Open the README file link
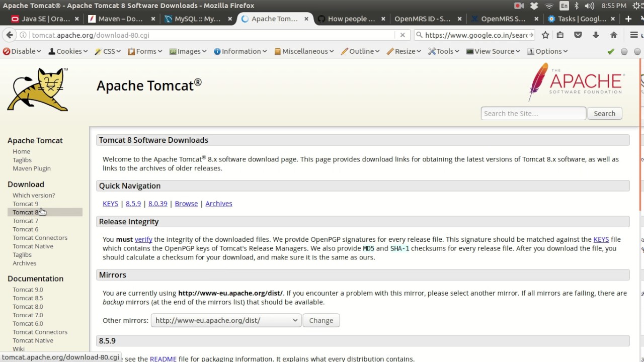Screen dimensions: 644x362 tap(163, 358)
